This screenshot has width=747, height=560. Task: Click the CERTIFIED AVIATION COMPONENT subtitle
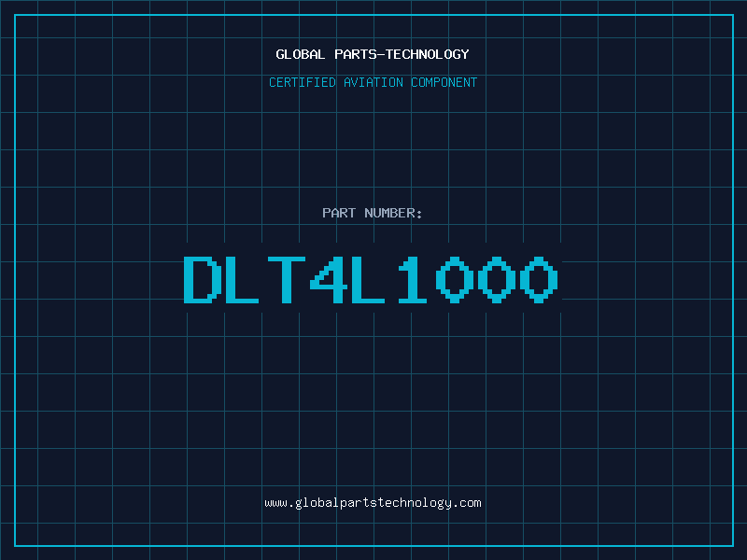[373, 82]
